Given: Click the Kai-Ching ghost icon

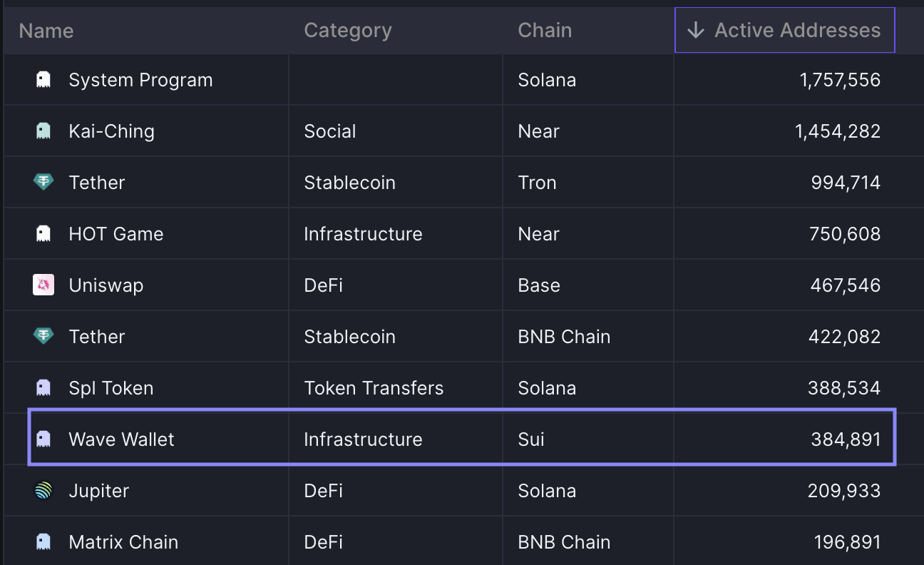Looking at the screenshot, I should (43, 131).
